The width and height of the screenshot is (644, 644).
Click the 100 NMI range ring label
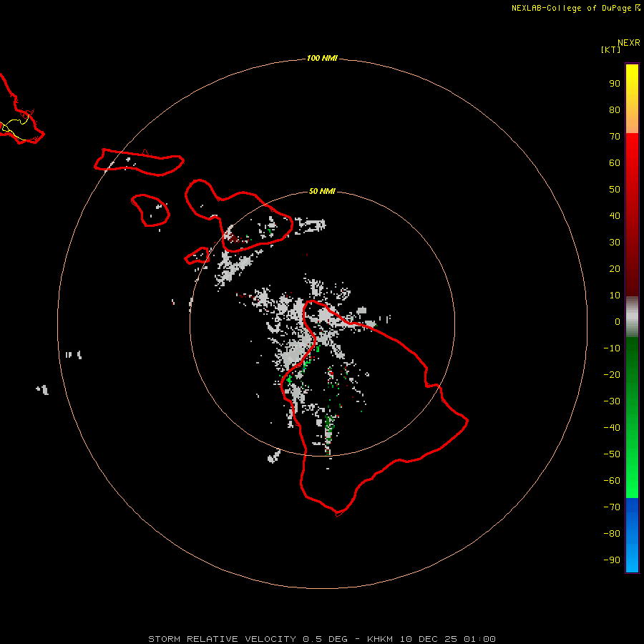[x=322, y=59]
